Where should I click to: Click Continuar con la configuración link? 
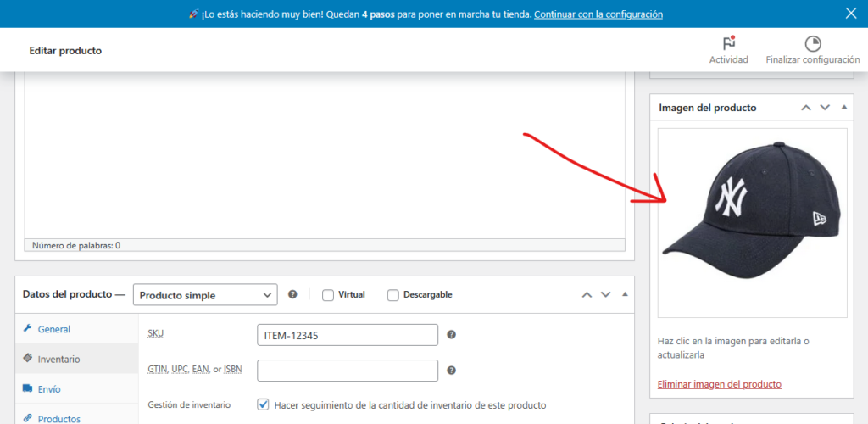(x=598, y=14)
